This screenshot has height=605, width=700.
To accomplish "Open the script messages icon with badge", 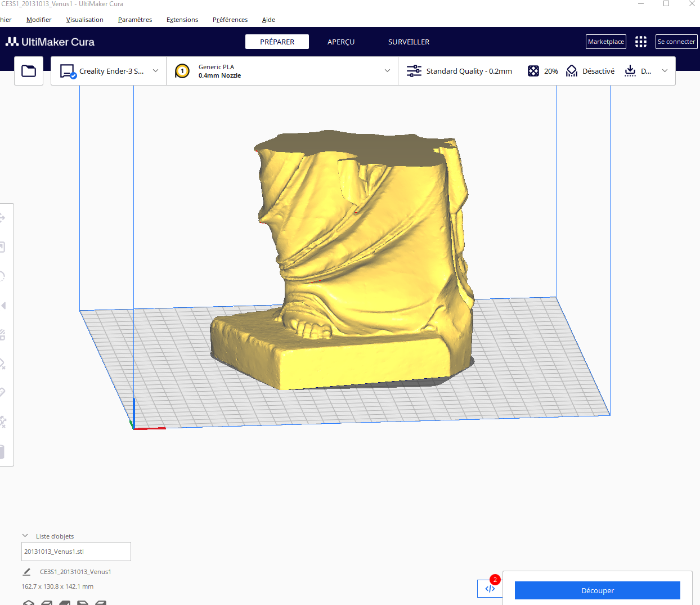I will click(x=490, y=589).
